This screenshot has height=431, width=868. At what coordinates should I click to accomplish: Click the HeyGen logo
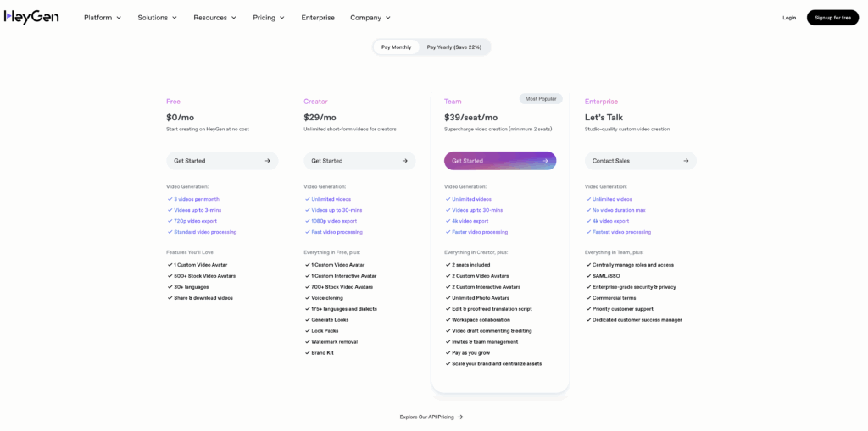(31, 17)
